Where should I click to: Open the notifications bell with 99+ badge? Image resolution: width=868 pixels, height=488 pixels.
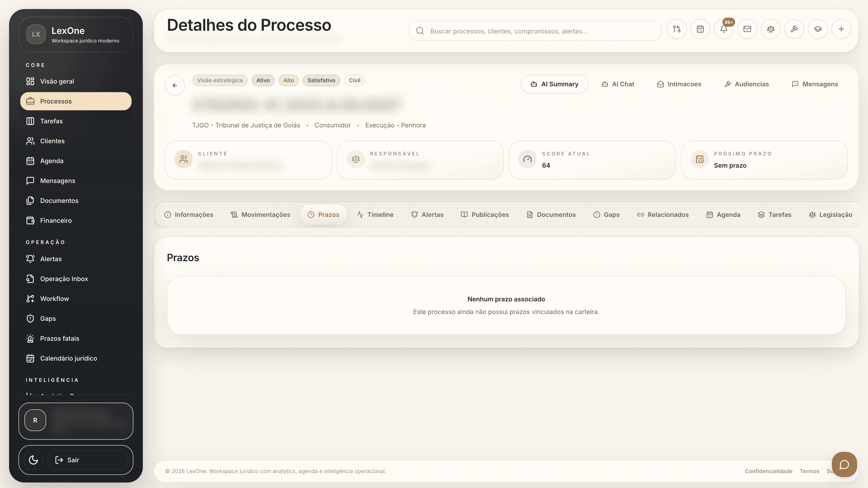tap(724, 29)
